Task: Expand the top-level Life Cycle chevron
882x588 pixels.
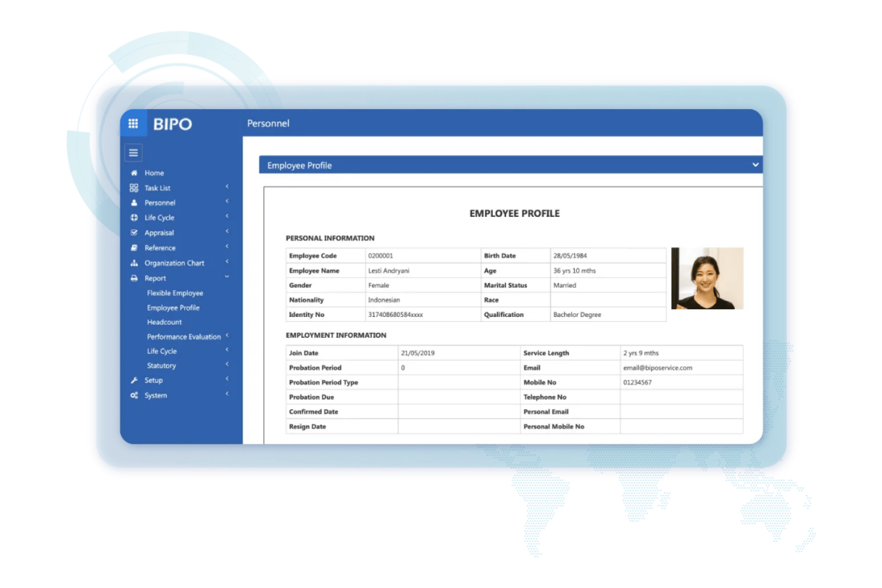Action: (227, 216)
